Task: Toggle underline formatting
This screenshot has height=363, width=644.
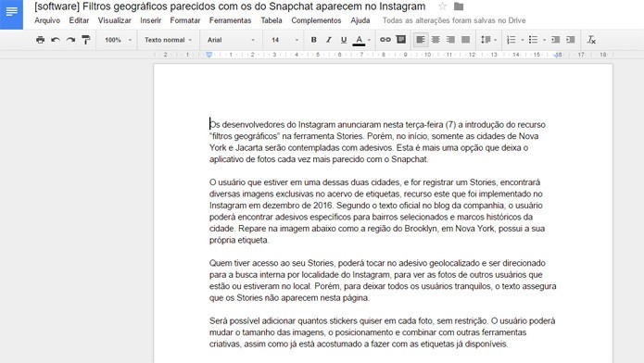Action: click(344, 40)
